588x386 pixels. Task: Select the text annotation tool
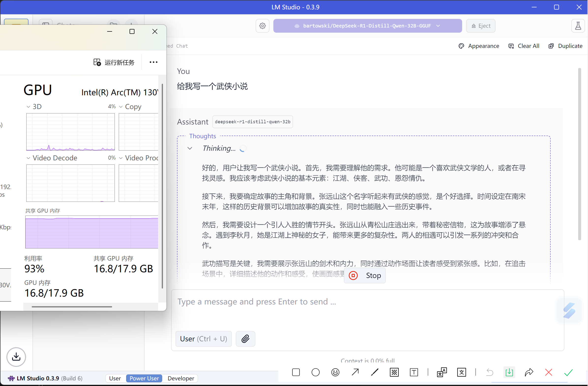coord(414,372)
